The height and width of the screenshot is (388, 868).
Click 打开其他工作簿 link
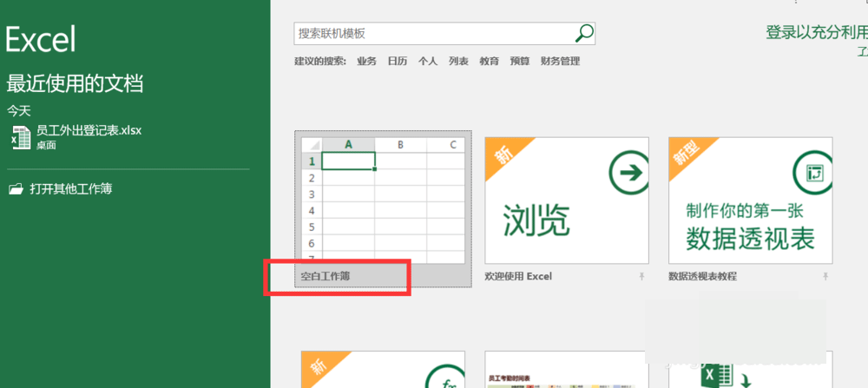pyautogui.click(x=71, y=188)
